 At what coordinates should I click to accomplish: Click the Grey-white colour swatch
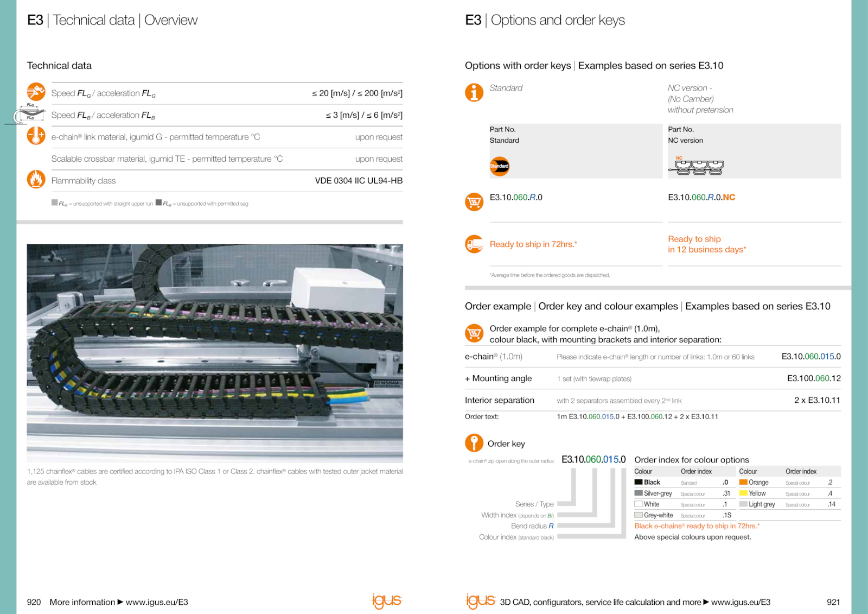[639, 515]
